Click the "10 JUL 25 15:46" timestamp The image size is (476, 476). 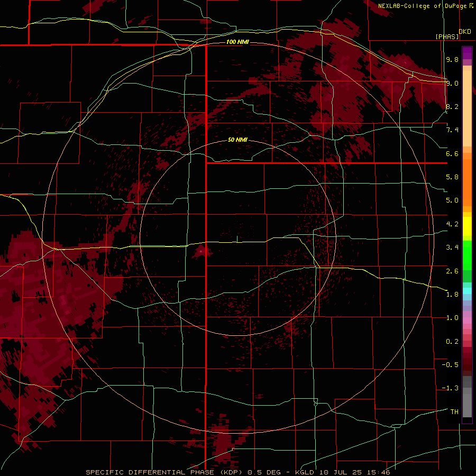(x=354, y=472)
